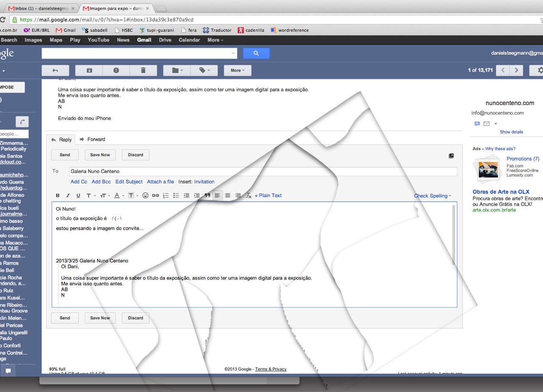Click the Archive icon in the mail toolbar

89,70
